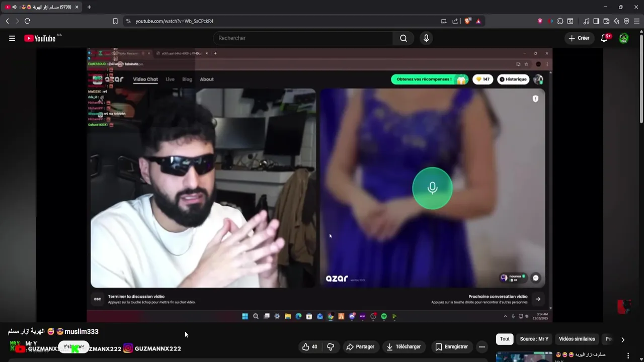Viewport: 644px width, 362px height.
Task: Select the Vidéos similaires chip
Action: 577,339
